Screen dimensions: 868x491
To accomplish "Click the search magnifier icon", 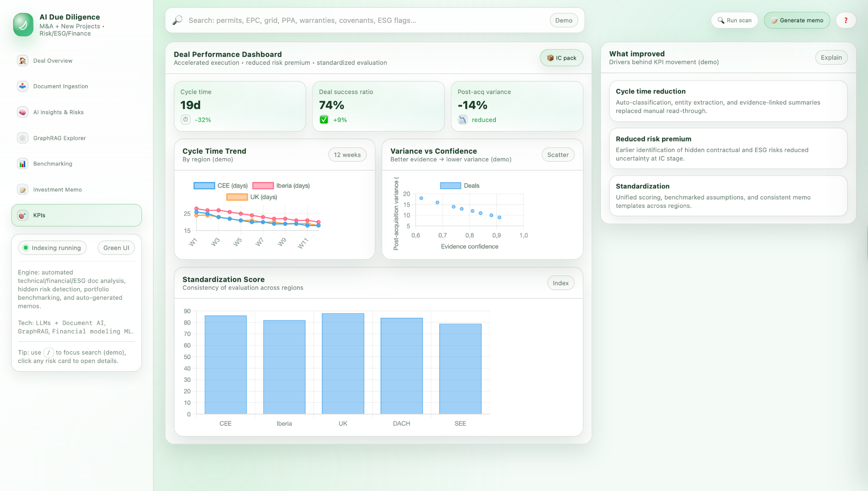I will pyautogui.click(x=178, y=20).
